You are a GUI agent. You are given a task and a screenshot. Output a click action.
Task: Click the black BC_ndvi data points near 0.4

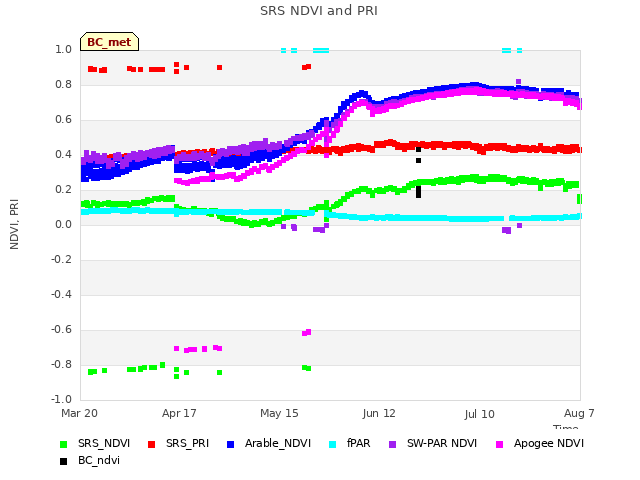click(418, 155)
